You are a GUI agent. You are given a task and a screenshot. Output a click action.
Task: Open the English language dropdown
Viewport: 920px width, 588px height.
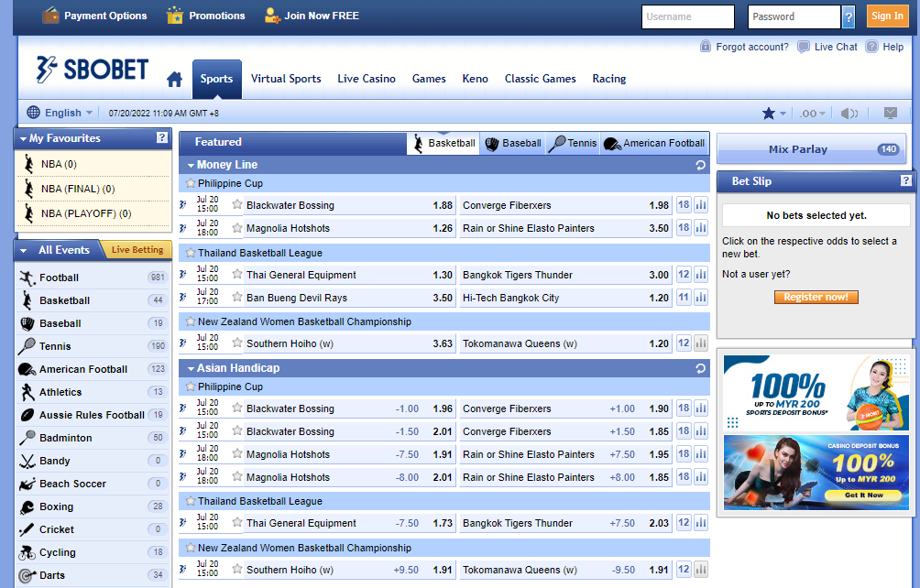pyautogui.click(x=60, y=113)
